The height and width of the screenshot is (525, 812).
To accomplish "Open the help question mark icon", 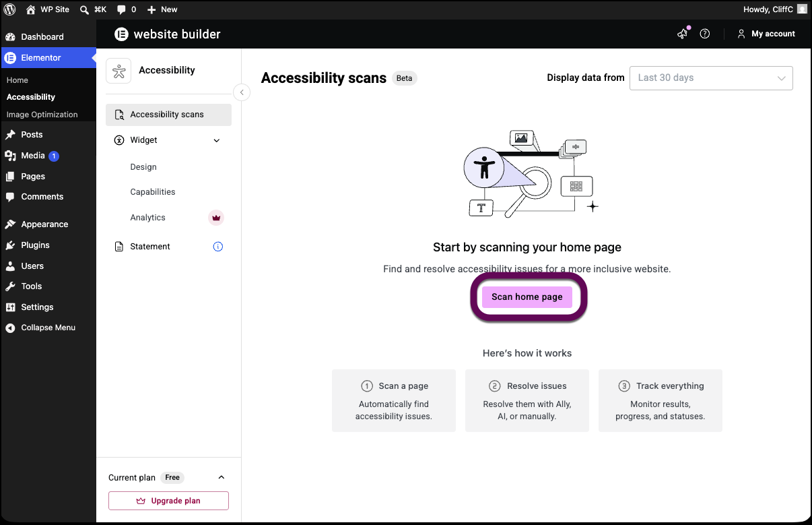I will [705, 34].
